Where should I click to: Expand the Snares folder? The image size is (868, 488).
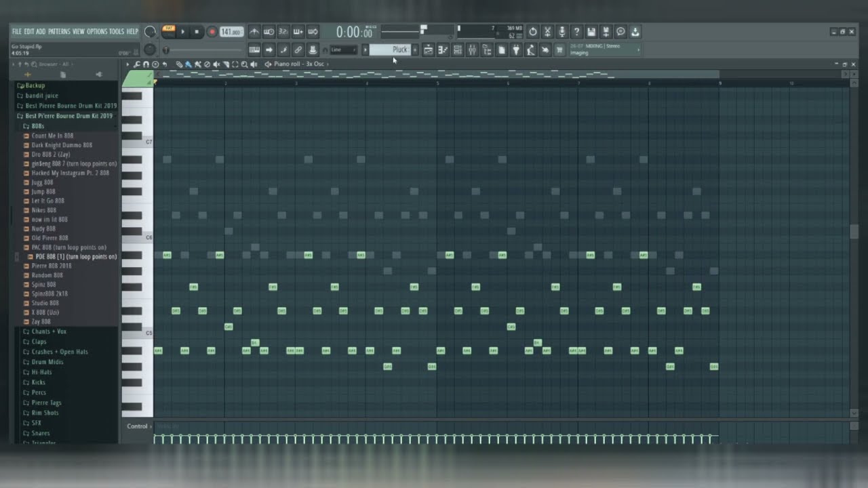(41, 433)
